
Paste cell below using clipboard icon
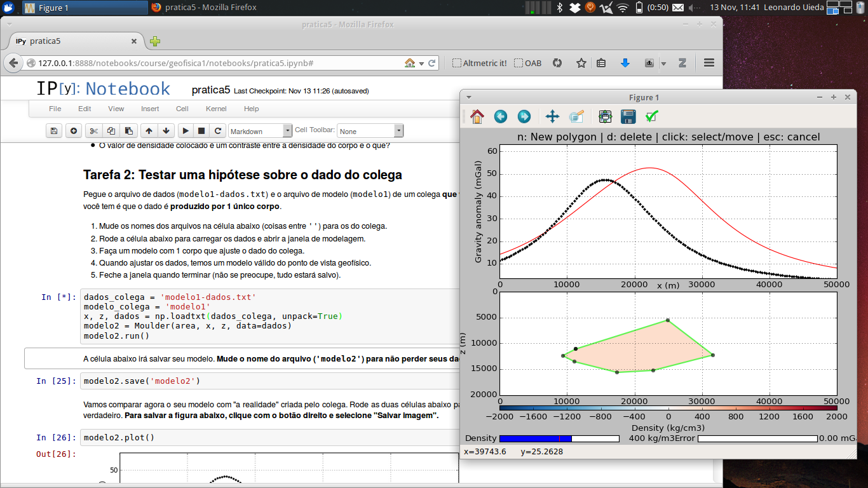coord(128,131)
